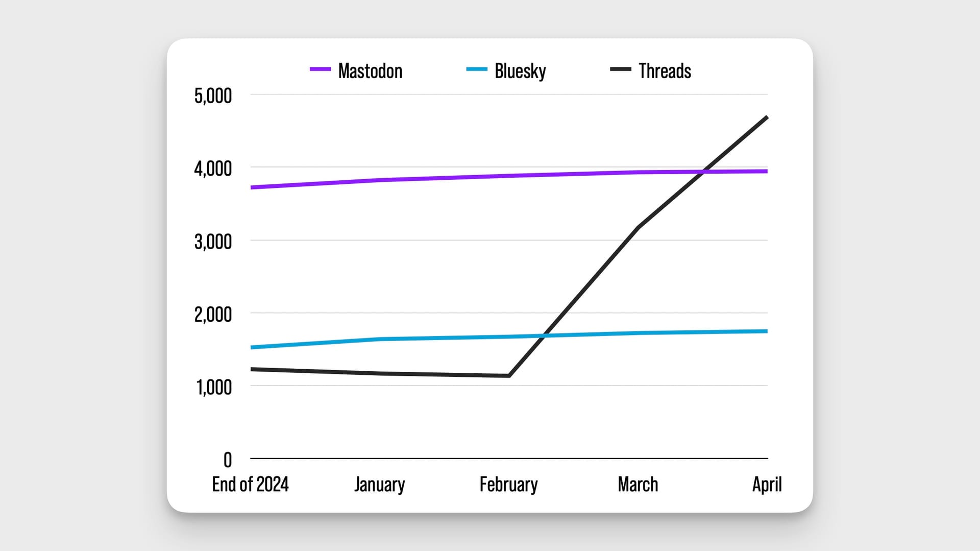The image size is (980, 551).
Task: Select the Mastodon legend label
Action: (370, 71)
